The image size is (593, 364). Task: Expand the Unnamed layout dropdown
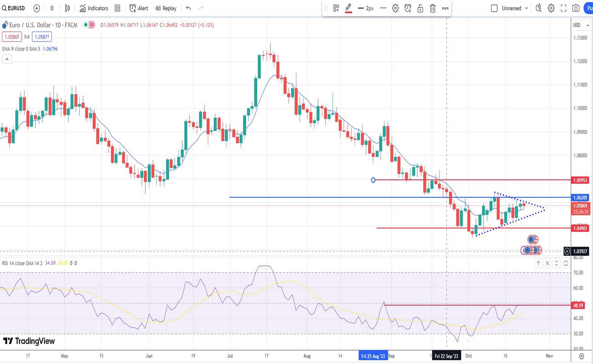click(527, 8)
